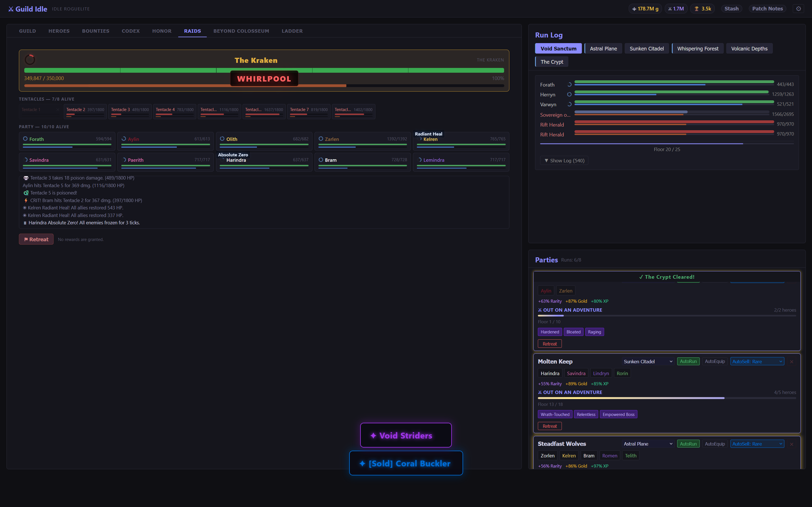Click the Whirlpool cast progress bar
This screenshot has height=507, width=812.
pos(264,86)
